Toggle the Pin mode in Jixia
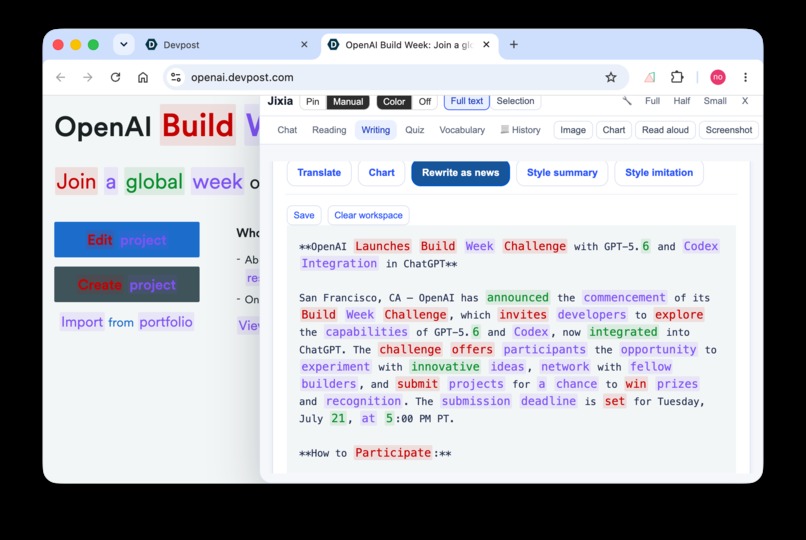This screenshot has width=806, height=540. [x=313, y=102]
